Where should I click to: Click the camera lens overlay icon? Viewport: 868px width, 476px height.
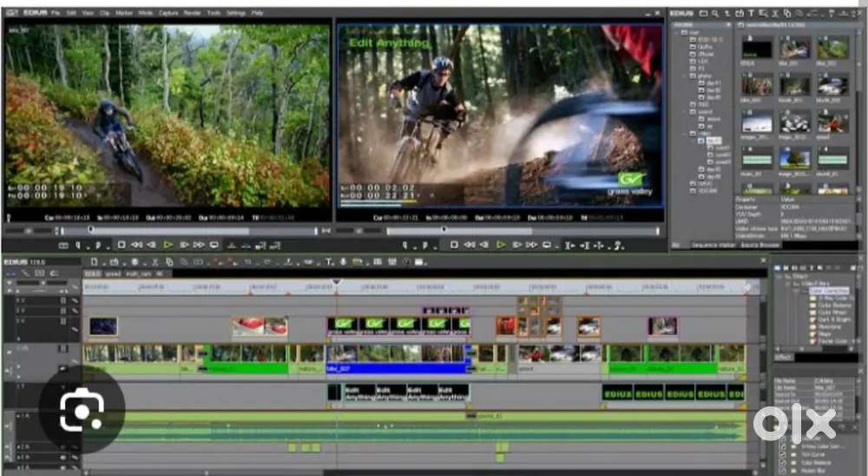tap(82, 410)
